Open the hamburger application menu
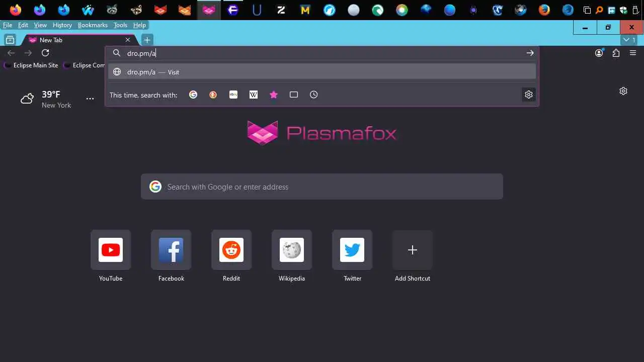This screenshot has height=362, width=644. coord(633,53)
